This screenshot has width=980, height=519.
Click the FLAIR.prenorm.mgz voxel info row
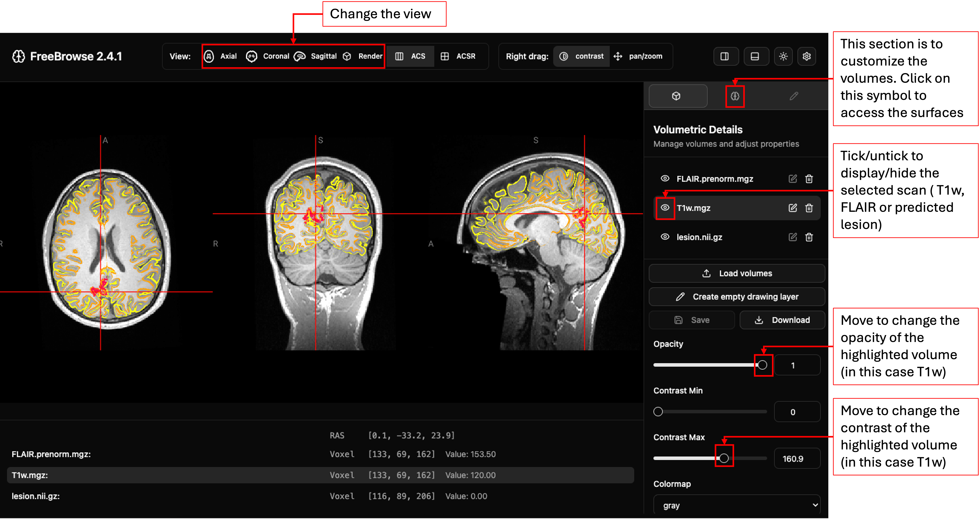(320, 454)
